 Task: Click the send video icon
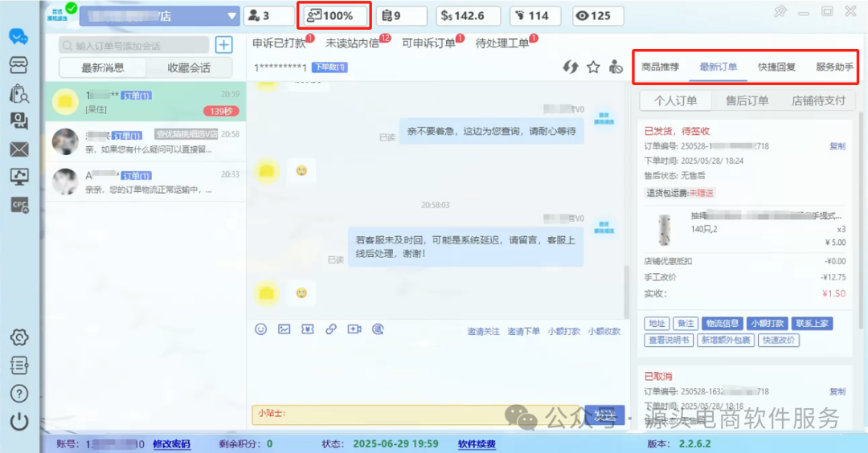click(354, 329)
